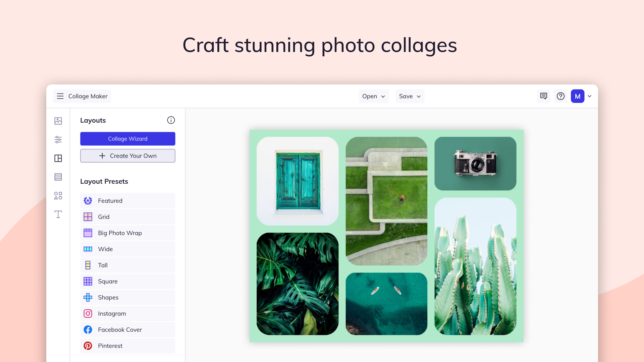Open the Edit adjustments sliders icon
Viewport: 644px width, 362px height.
click(58, 139)
